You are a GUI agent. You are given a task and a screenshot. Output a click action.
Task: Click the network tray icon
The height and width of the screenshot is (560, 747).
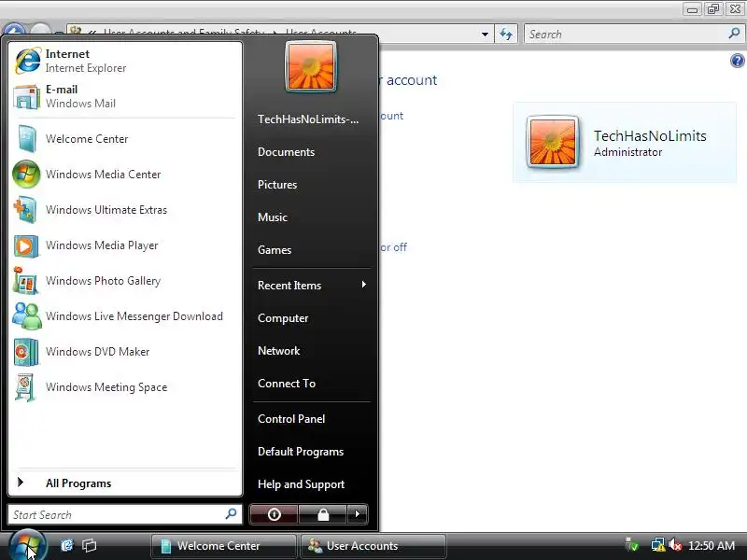pos(658,545)
